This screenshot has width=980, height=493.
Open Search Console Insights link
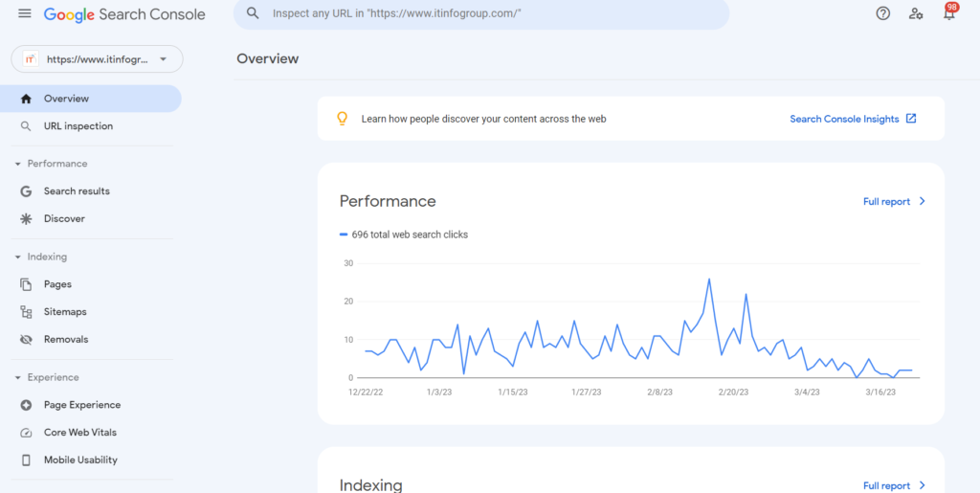844,119
